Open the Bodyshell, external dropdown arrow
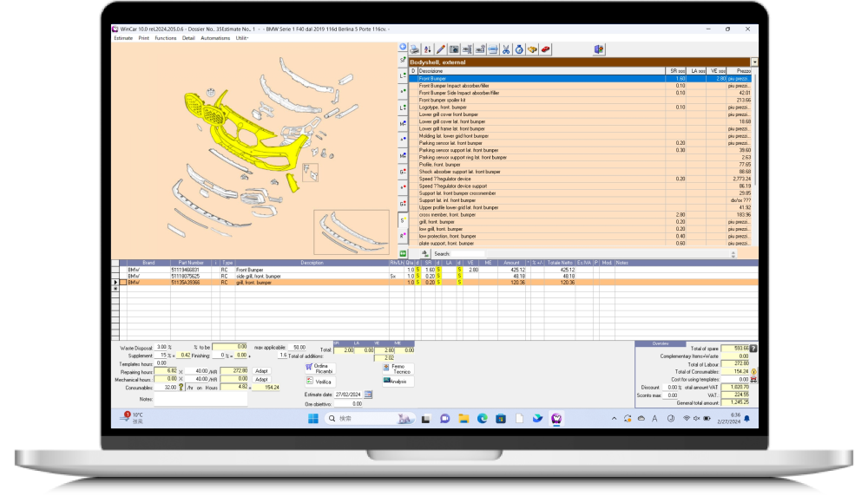The width and height of the screenshot is (868, 496). [x=754, y=62]
